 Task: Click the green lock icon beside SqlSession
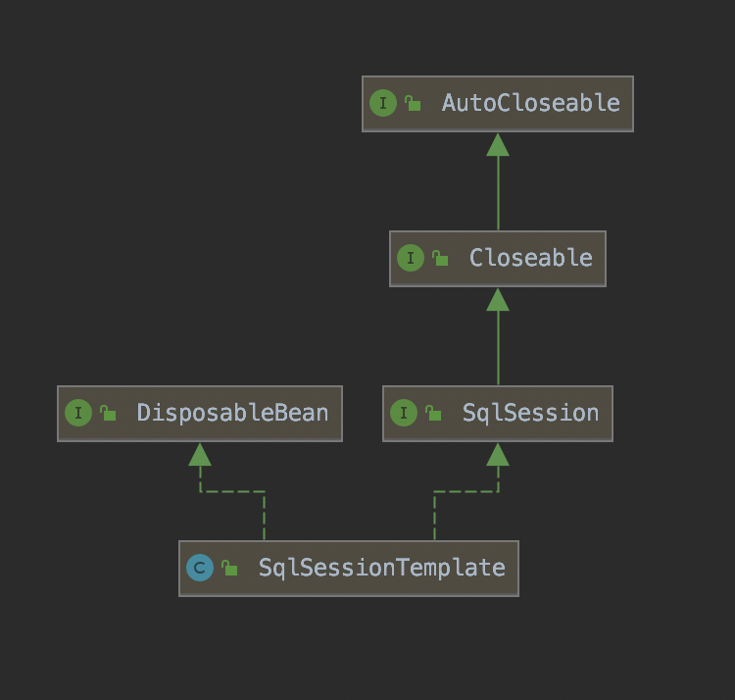tap(434, 413)
